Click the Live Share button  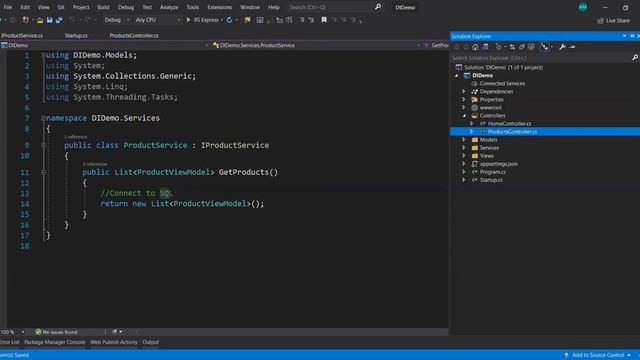coord(613,20)
